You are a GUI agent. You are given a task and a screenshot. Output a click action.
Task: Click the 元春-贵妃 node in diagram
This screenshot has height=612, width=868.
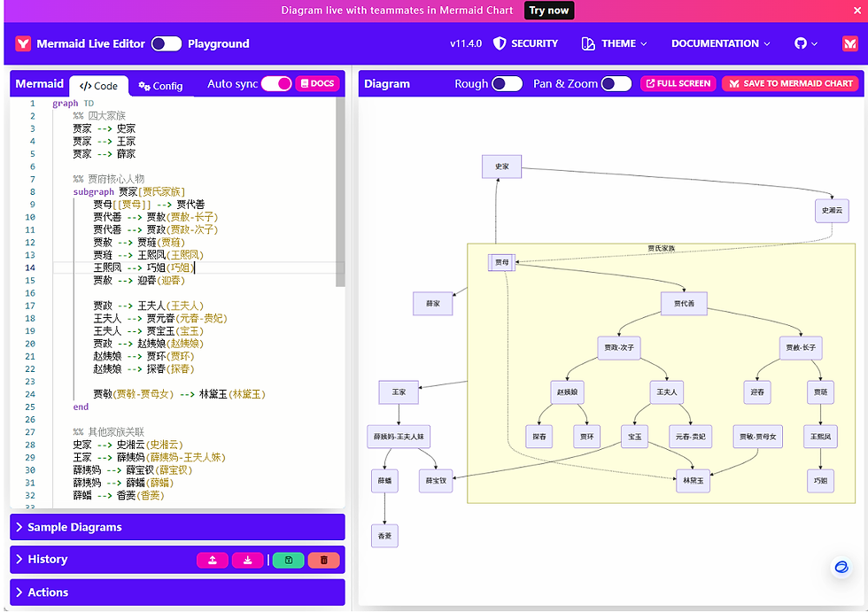690,437
